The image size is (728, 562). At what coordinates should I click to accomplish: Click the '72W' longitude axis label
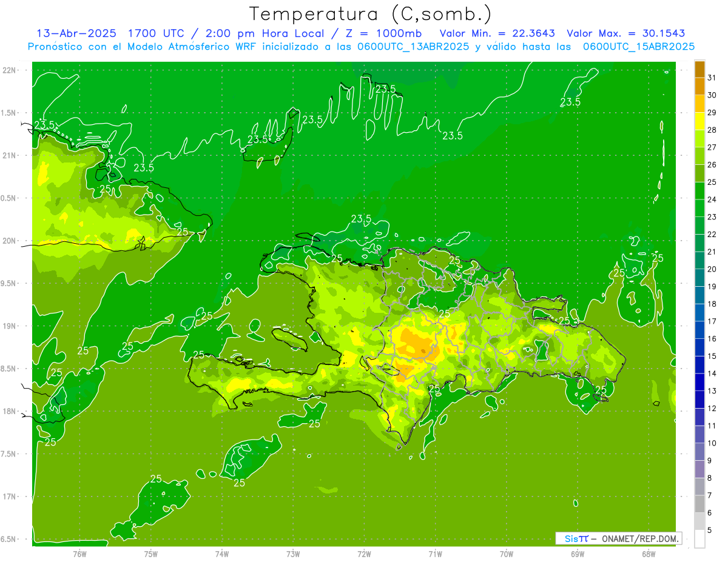tap(364, 554)
